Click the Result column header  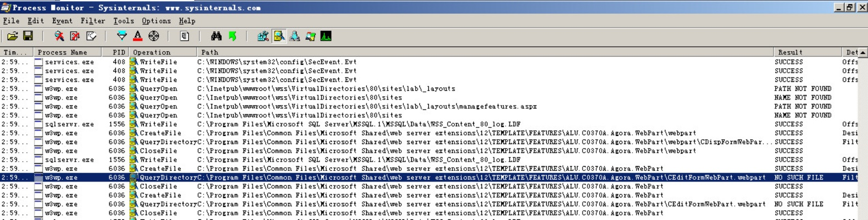pyautogui.click(x=808, y=52)
